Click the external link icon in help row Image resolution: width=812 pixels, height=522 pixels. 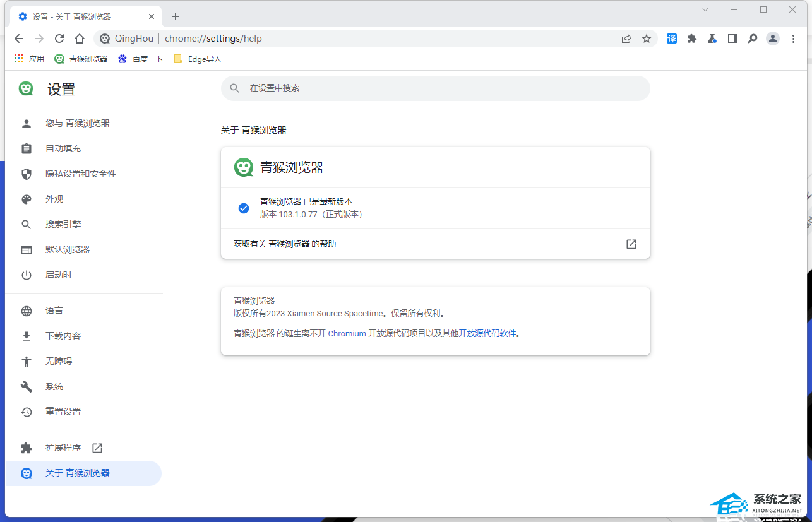tap(631, 244)
